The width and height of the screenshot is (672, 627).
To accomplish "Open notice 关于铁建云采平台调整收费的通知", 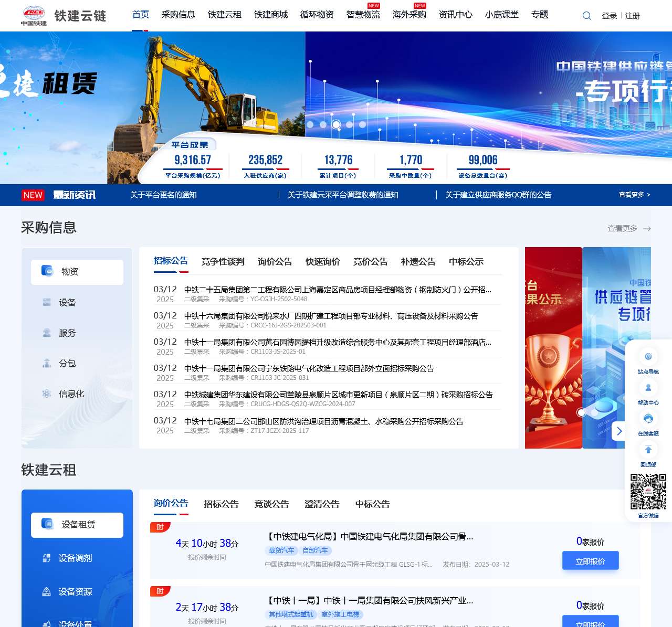I will [x=343, y=195].
